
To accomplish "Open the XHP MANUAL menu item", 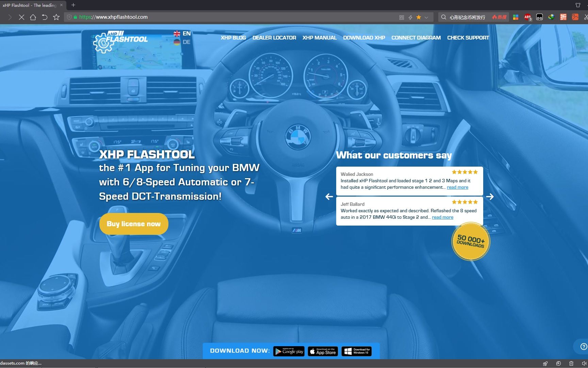I will 320,38.
